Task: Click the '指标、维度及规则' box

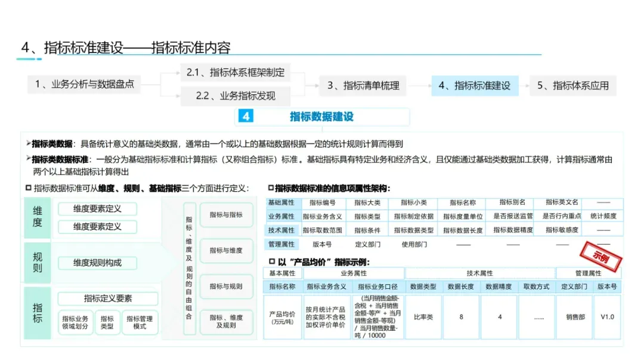Action: point(226,321)
